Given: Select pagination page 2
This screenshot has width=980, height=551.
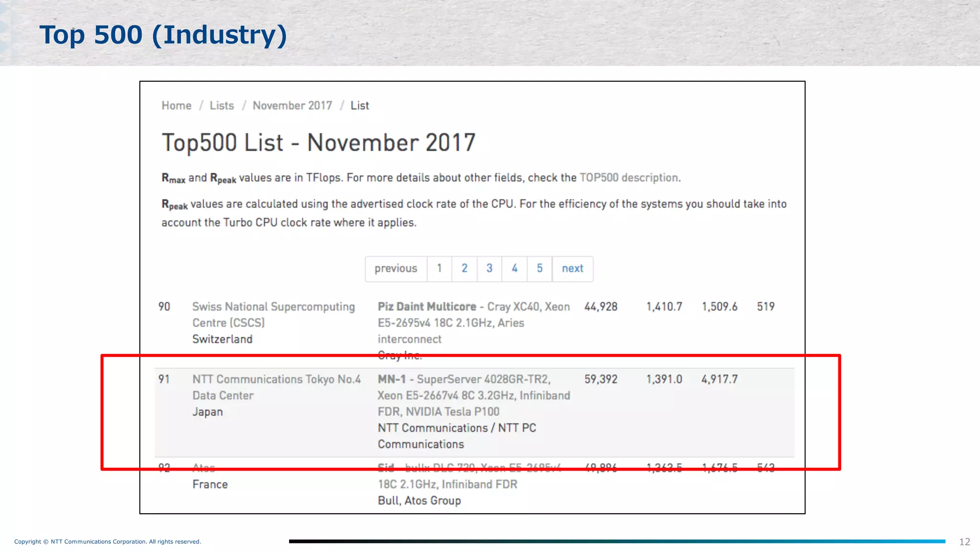Looking at the screenshot, I should tap(464, 268).
